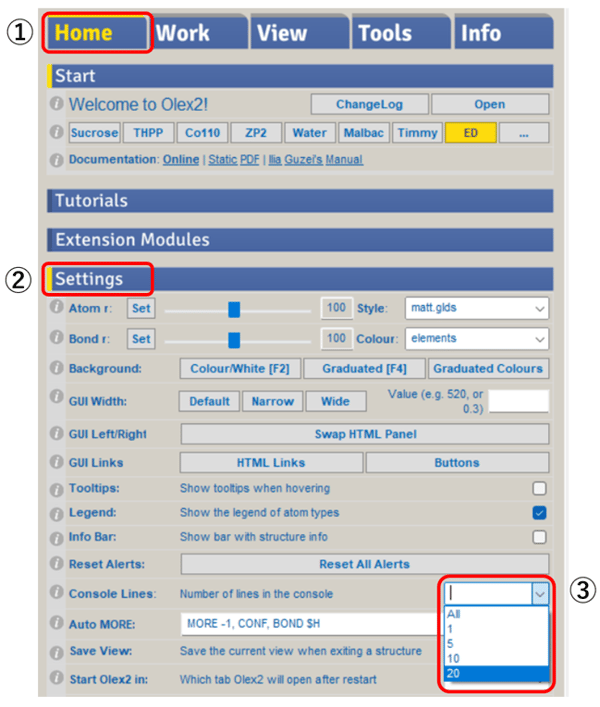Enable Show tooltips when hovering checkbox
The width and height of the screenshot is (600, 707).
tap(539, 488)
